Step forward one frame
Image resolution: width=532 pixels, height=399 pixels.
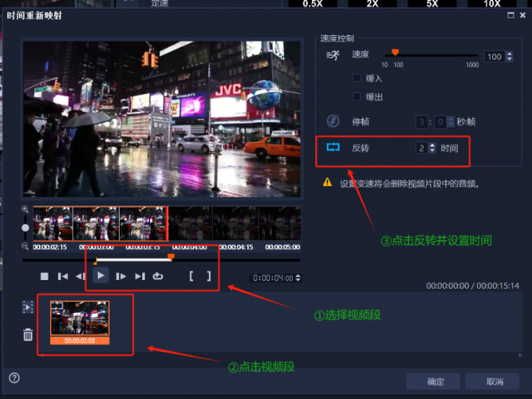[x=120, y=276]
